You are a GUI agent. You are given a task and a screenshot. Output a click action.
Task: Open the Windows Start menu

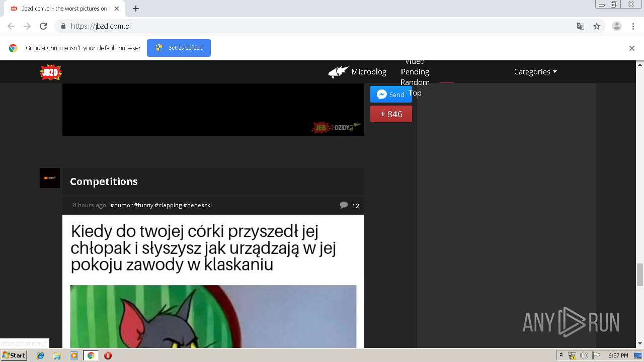coord(14,355)
